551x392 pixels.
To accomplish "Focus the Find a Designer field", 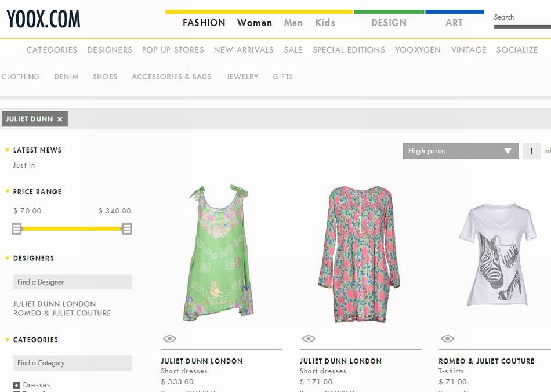I will (x=72, y=282).
